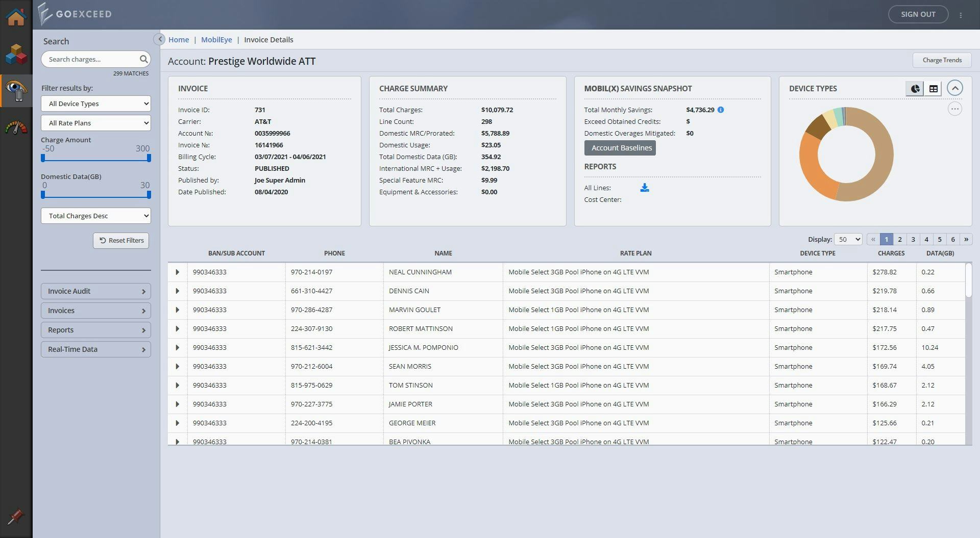The image size is (980, 538).
Task: Click the Domestic Data minimum slider handle
Action: coord(43,195)
